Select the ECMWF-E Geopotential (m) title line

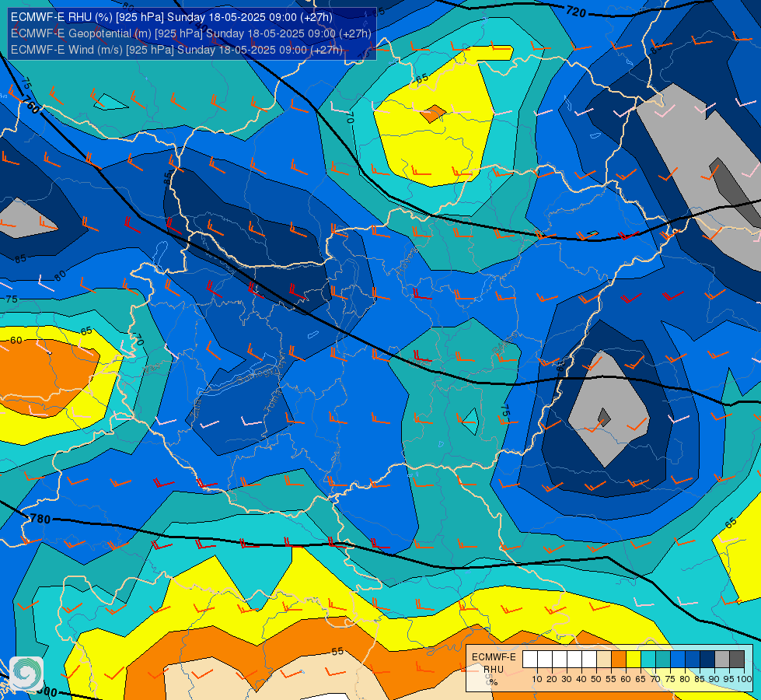tap(190, 33)
